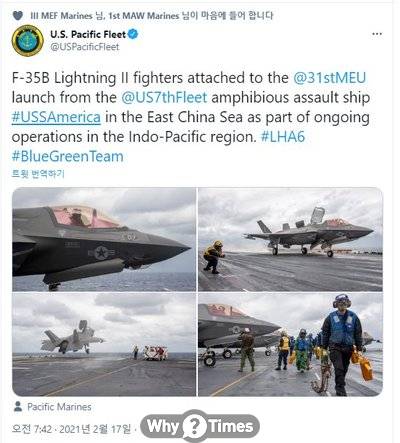
Task: Click the @USPacificFleet handle
Action: coord(85,47)
